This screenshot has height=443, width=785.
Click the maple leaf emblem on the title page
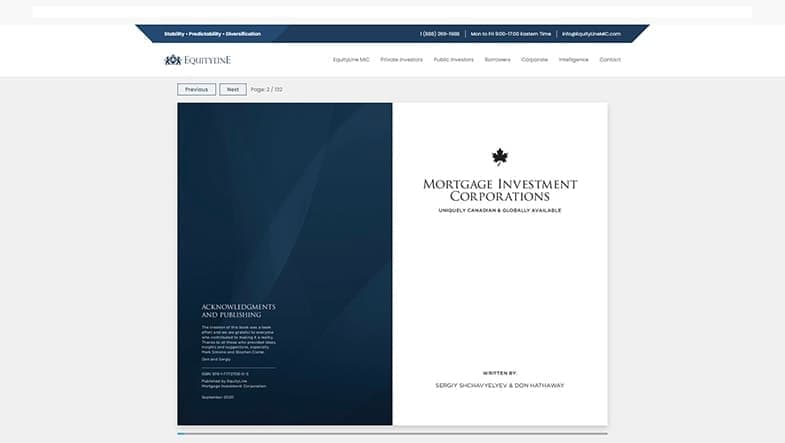pyautogui.click(x=500, y=156)
